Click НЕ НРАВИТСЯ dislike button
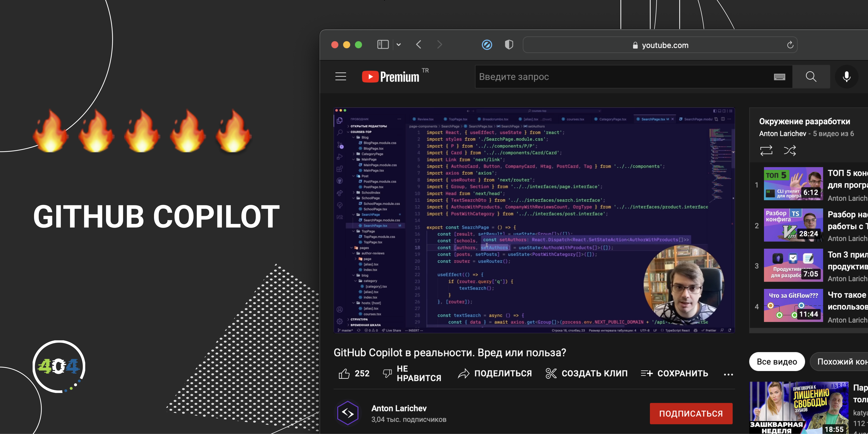 [412, 373]
